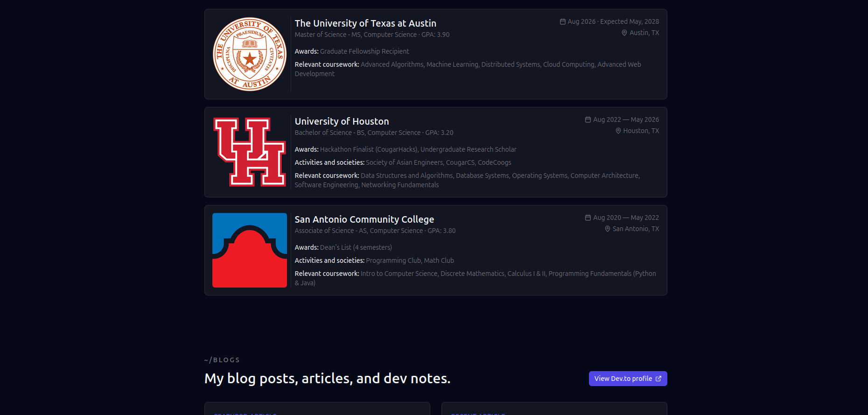Click Associate of Science degree line, GPA 3.80
The width and height of the screenshot is (868, 415).
tap(375, 231)
